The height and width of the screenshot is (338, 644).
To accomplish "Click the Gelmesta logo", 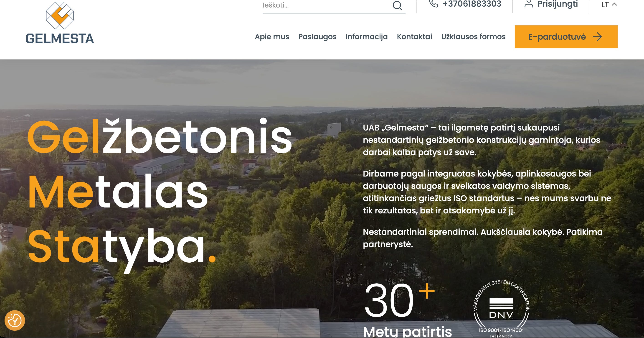I will click(x=60, y=23).
